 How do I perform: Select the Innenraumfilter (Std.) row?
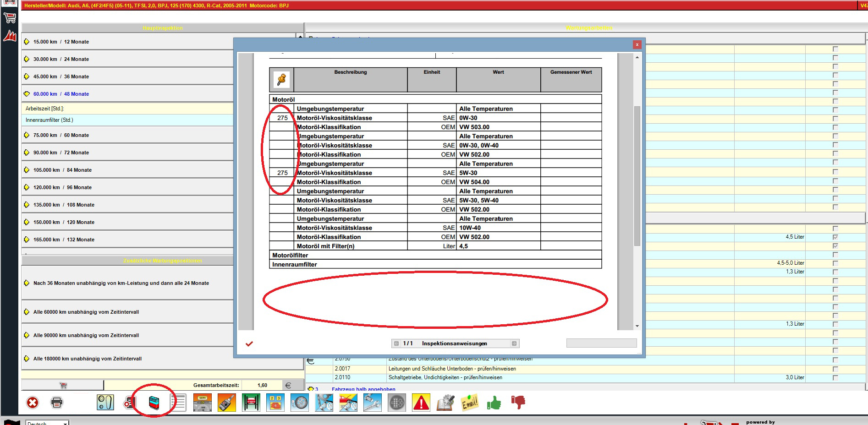[128, 120]
